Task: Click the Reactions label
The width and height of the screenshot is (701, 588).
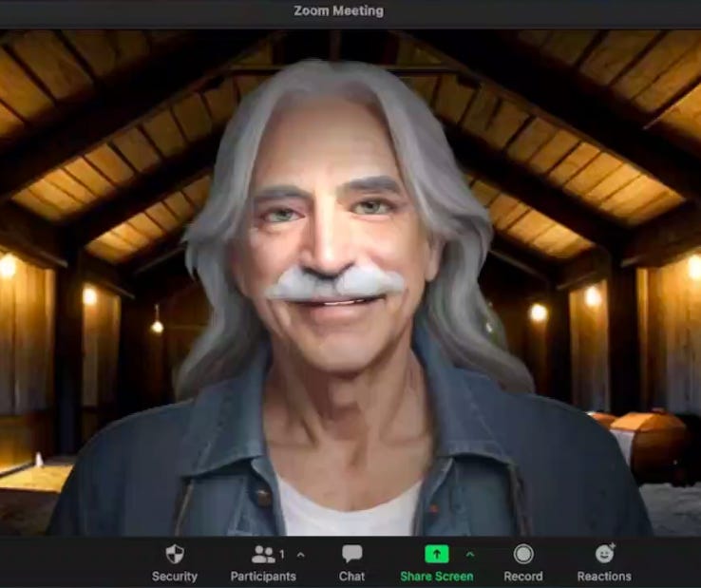Action: point(604,577)
